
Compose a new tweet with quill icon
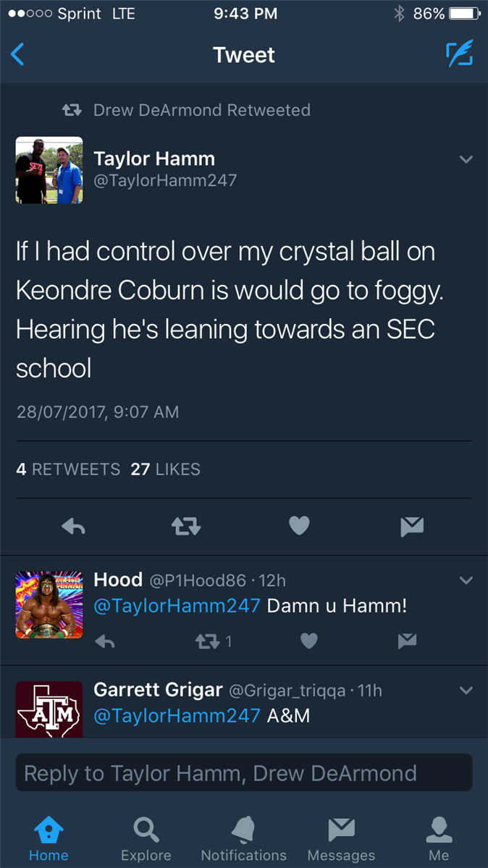(459, 54)
